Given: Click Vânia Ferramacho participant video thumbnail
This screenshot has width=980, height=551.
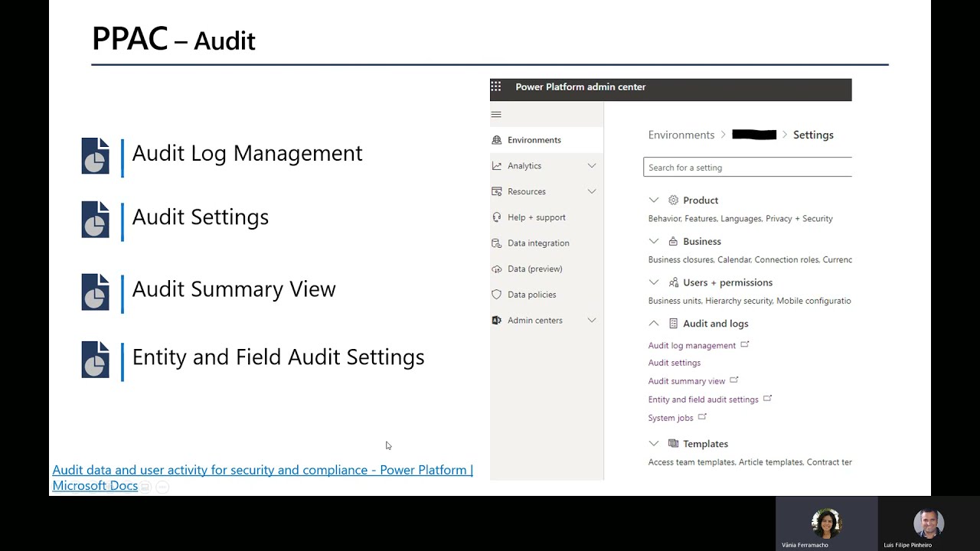Looking at the screenshot, I should pos(827,523).
